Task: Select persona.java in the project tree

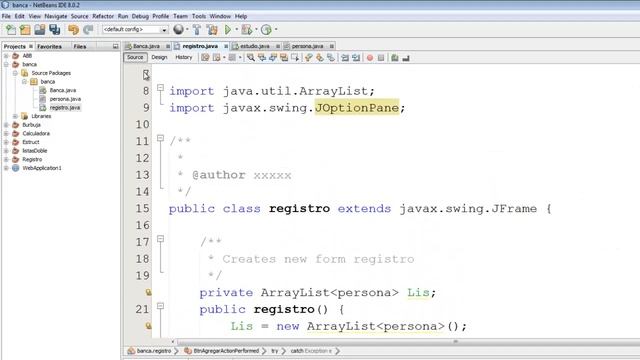Action: [65, 99]
